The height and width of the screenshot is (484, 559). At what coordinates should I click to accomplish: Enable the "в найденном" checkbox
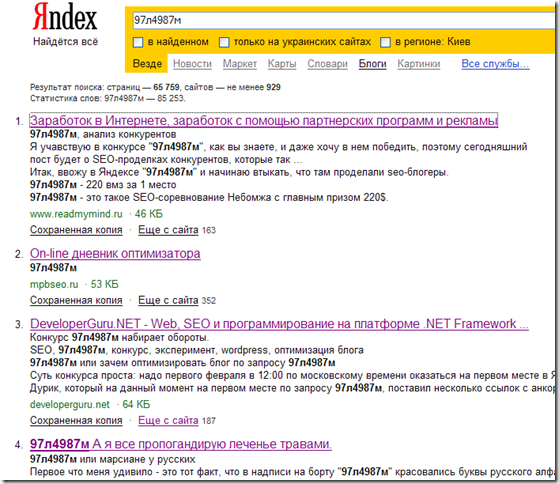(x=138, y=42)
